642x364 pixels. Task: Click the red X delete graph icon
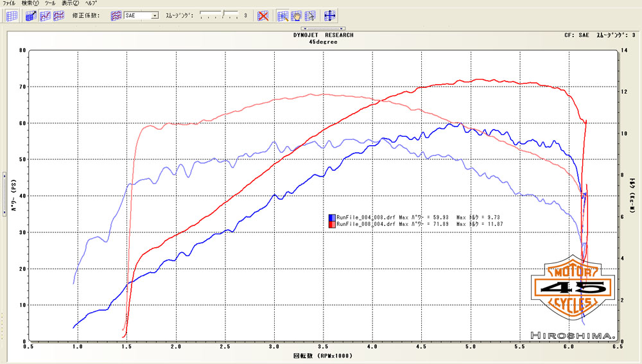263,15
